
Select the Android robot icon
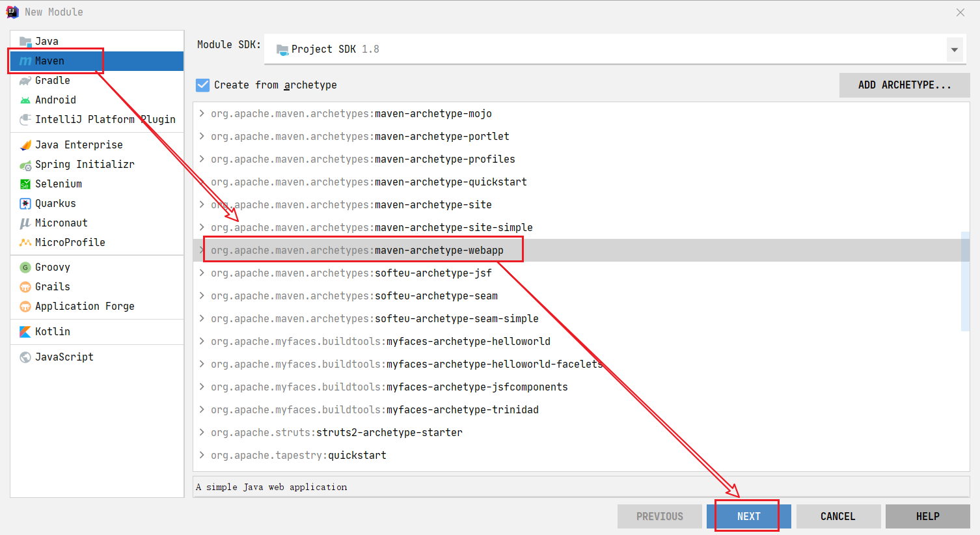coord(25,100)
